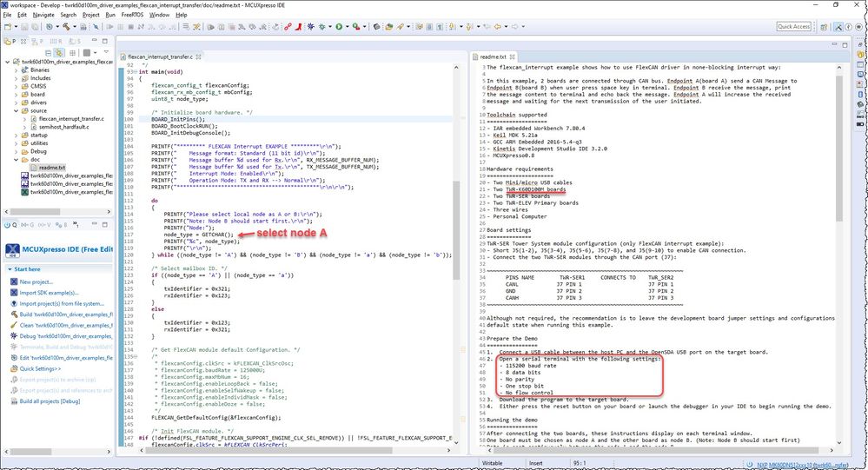The width and height of the screenshot is (868, 470).
Task: Click the code editor vertical scrollbar
Action: pos(456,229)
